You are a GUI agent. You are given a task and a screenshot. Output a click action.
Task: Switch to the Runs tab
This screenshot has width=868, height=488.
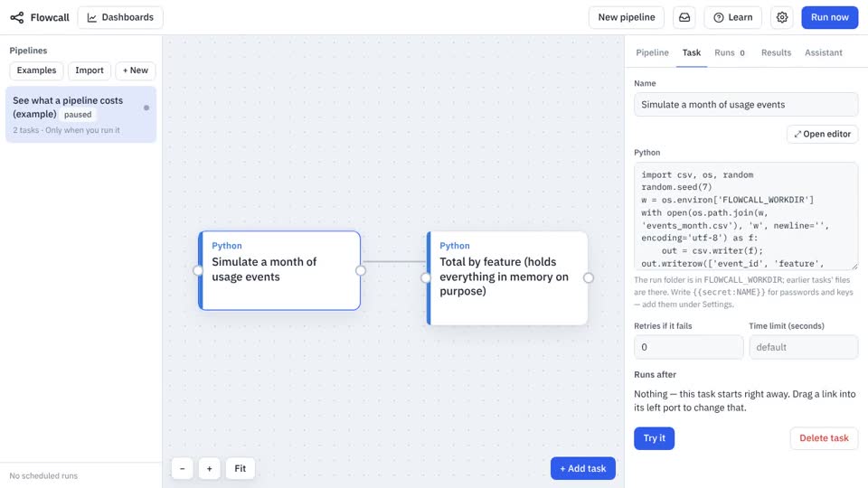pyautogui.click(x=729, y=52)
